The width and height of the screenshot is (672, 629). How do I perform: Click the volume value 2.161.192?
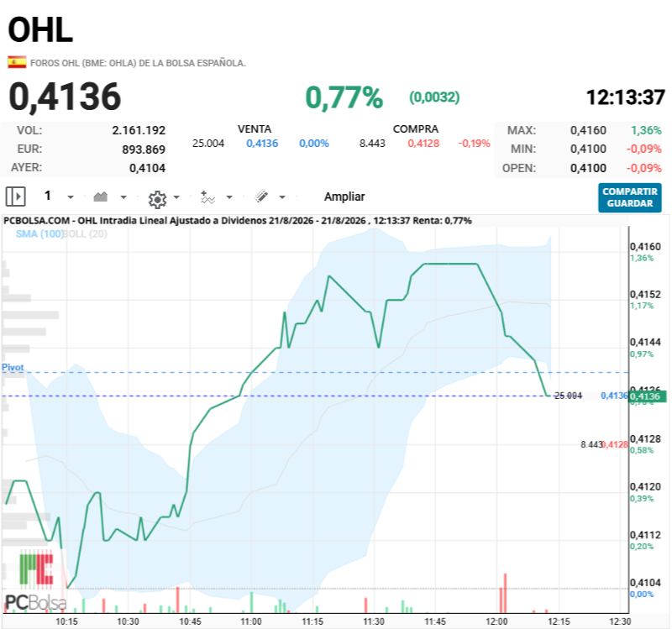pos(139,130)
